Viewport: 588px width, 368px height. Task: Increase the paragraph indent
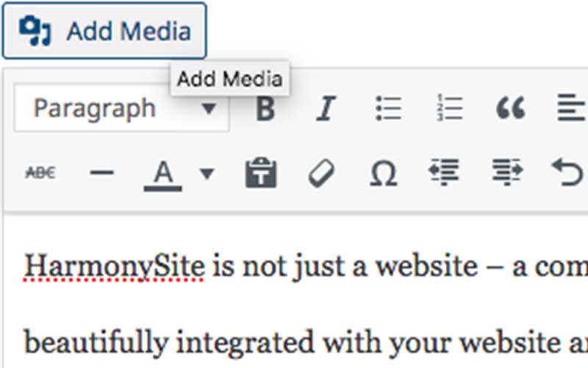click(507, 172)
